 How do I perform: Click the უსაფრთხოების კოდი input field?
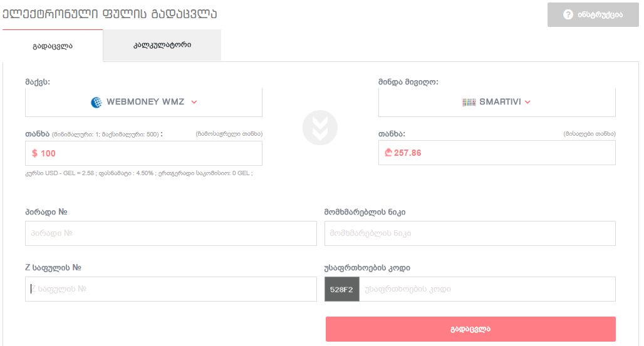(487, 289)
